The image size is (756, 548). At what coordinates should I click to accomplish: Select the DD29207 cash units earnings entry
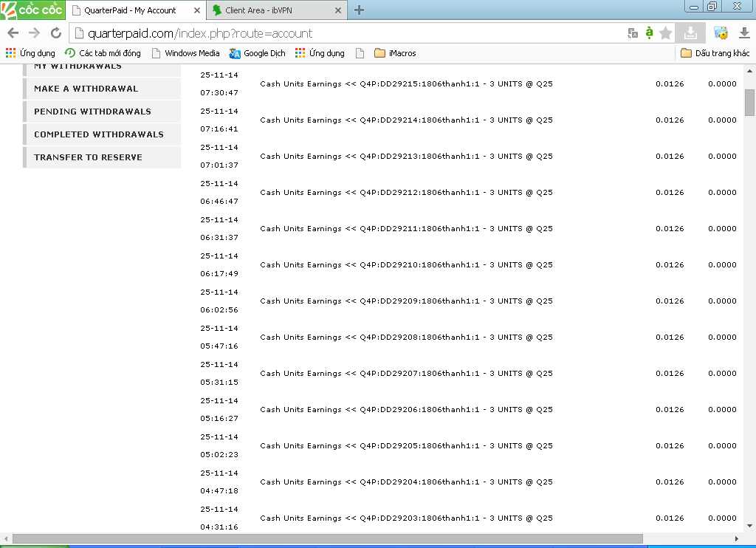406,374
